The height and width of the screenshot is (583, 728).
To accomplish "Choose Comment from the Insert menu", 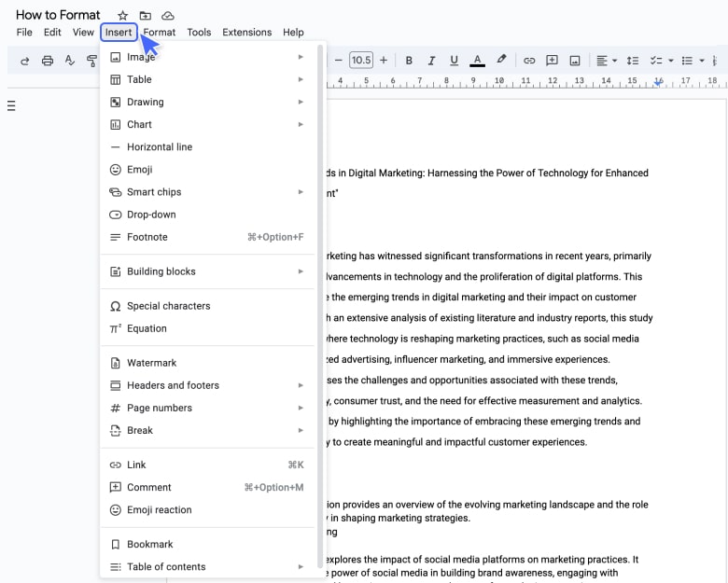I will (x=207, y=487).
